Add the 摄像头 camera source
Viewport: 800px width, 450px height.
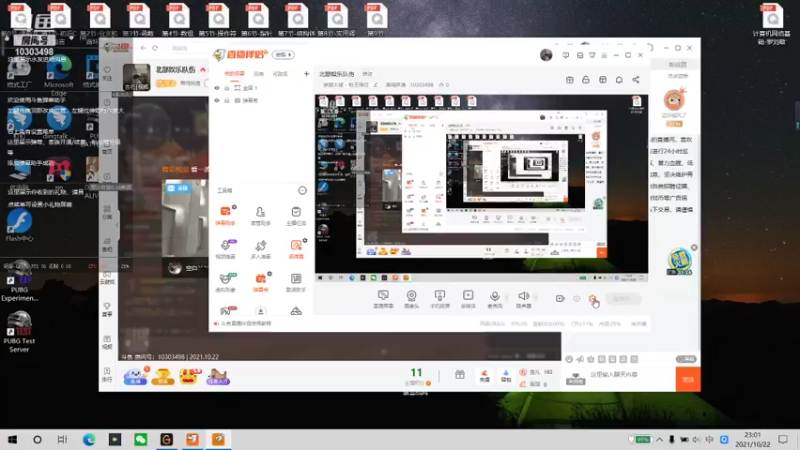411,298
